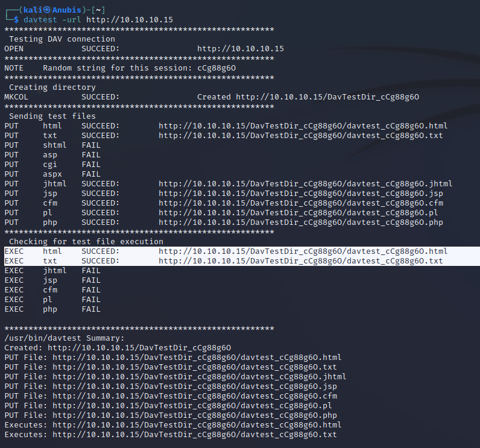The width and height of the screenshot is (480, 448).
Task: Click FAIL on the EXEC php line
Action: [91, 309]
